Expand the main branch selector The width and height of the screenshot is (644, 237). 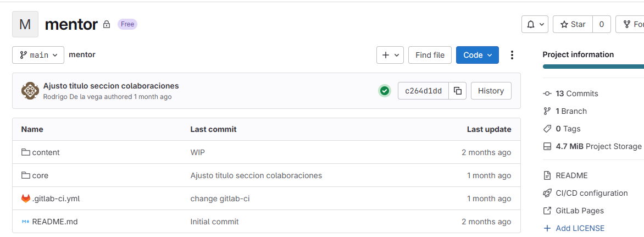point(38,55)
